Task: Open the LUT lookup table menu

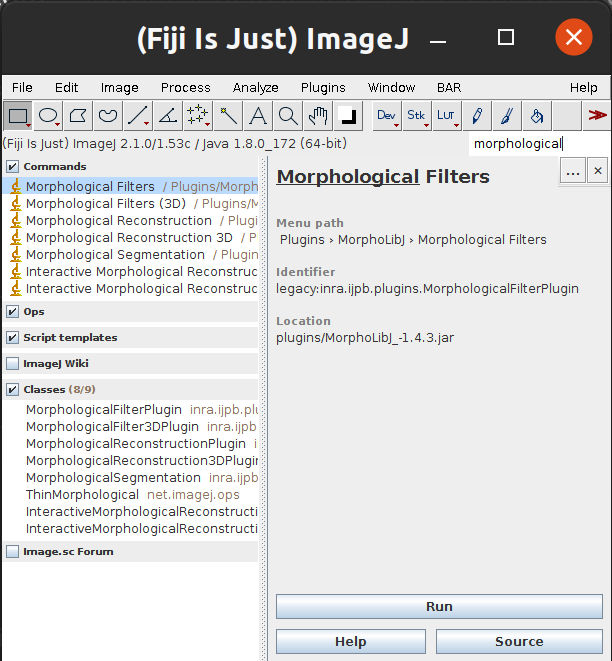Action: [x=446, y=116]
